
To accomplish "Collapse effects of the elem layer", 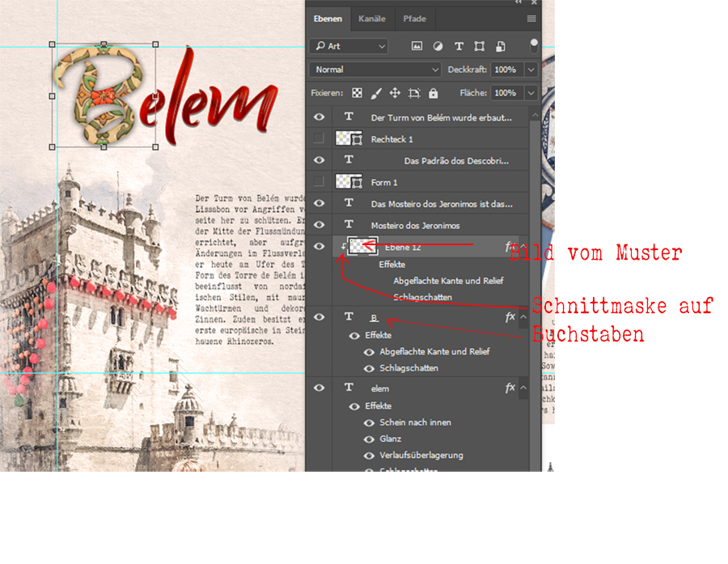I will [x=524, y=388].
